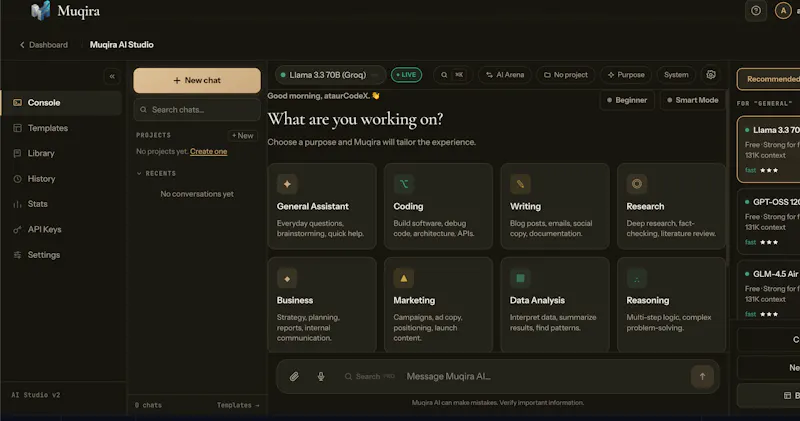Click the Data Analysis square icon

(520, 279)
